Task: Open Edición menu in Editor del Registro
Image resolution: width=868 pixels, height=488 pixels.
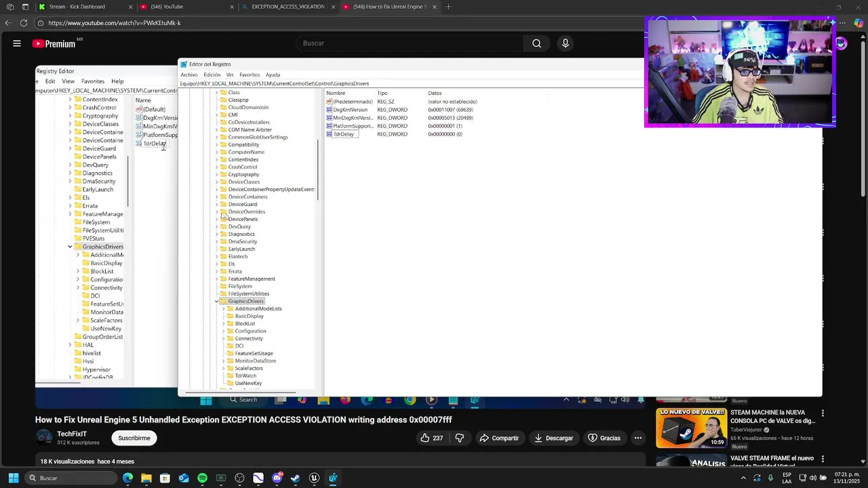Action: coord(212,75)
